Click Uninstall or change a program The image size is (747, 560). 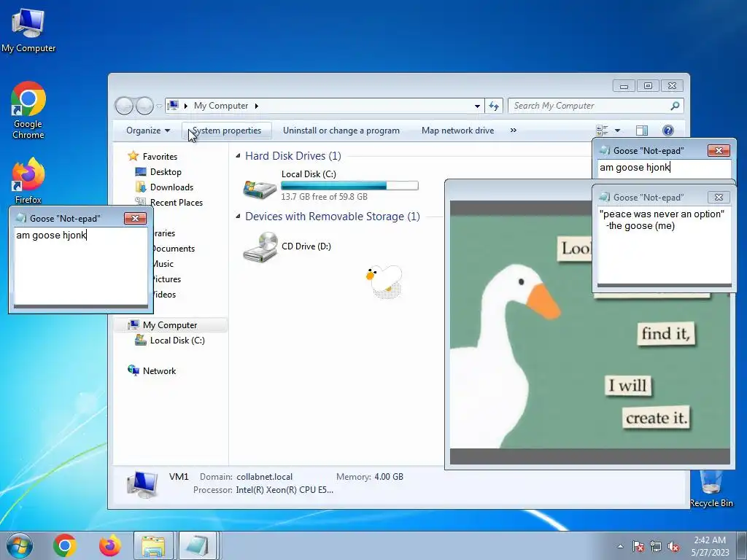[341, 131]
